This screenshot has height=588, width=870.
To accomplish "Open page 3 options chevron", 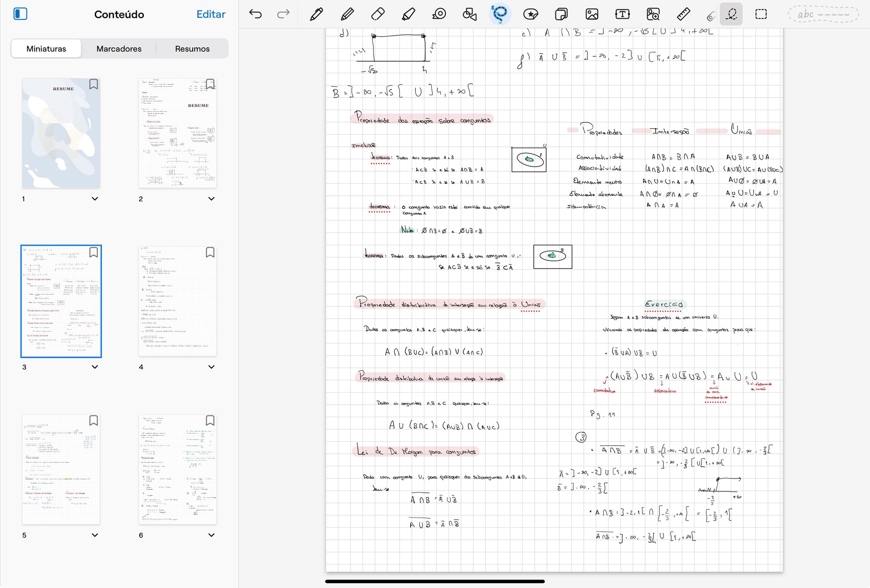I will (95, 367).
